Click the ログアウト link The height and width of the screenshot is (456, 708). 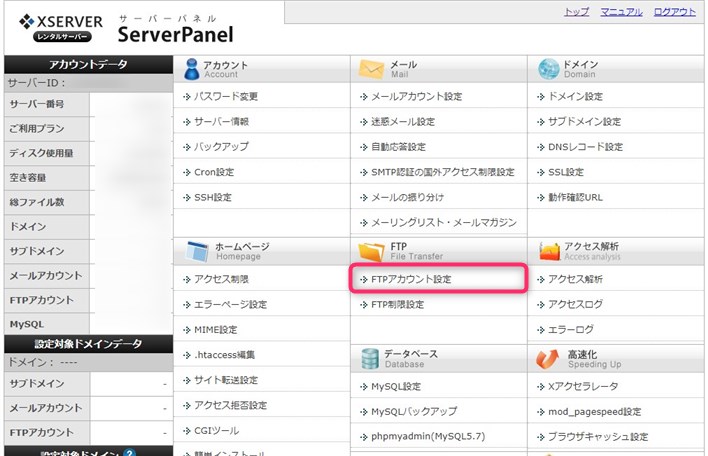point(675,12)
